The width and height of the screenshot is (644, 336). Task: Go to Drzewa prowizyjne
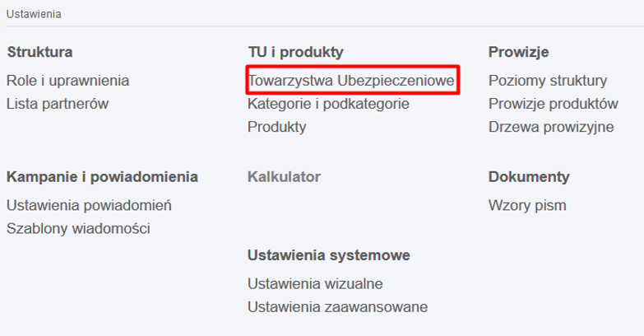[x=550, y=127]
